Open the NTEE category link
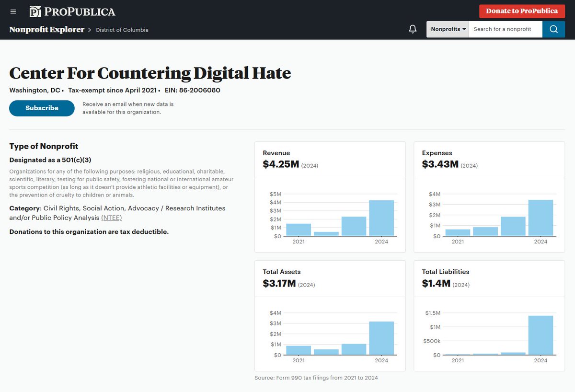This screenshot has width=575, height=392. (112, 218)
